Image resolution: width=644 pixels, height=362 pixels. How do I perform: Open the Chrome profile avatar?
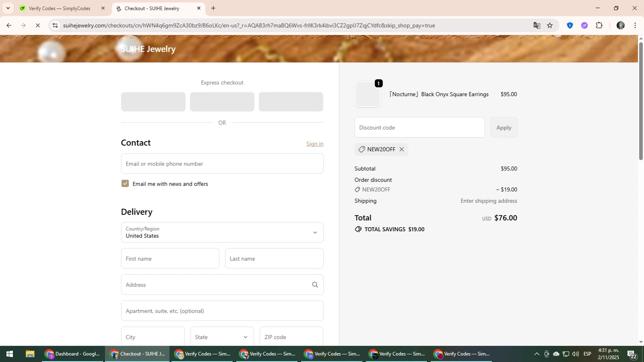point(620,25)
